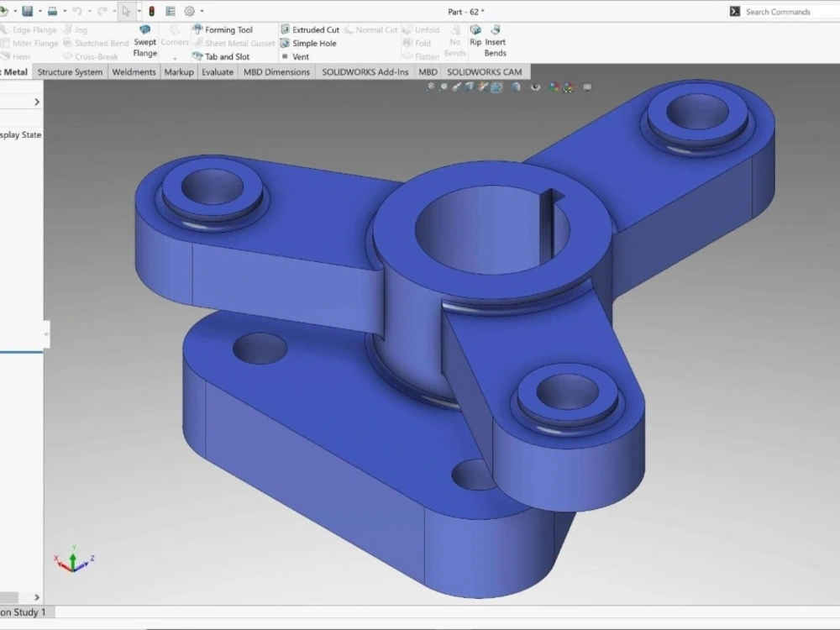This screenshot has width=840, height=630.
Task: Switch to the Weldments tab
Action: pos(134,71)
